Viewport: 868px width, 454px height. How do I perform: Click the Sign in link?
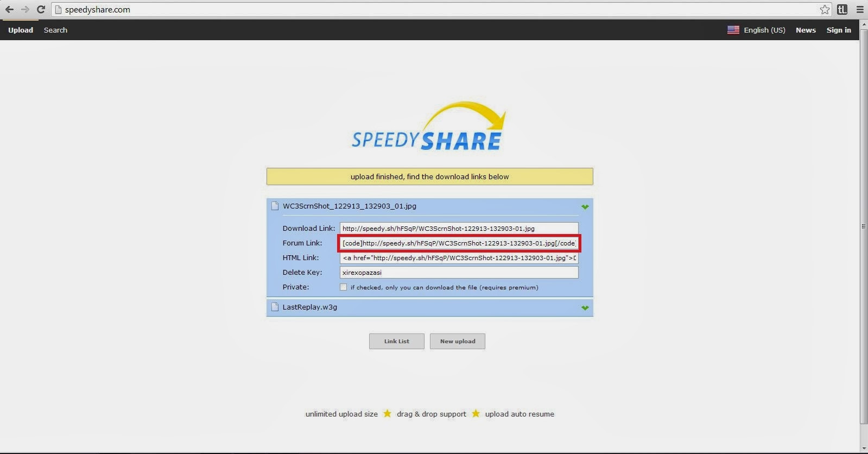[839, 30]
